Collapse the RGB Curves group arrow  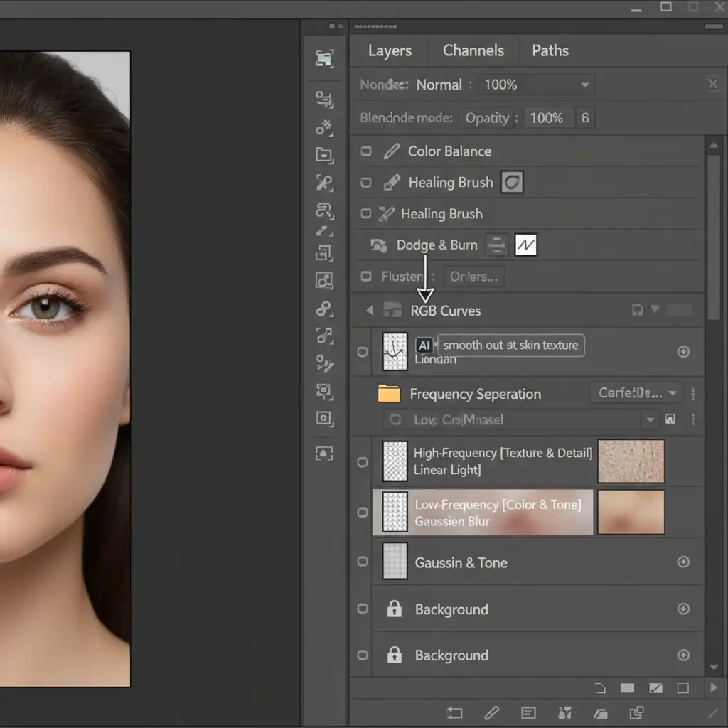[369, 311]
